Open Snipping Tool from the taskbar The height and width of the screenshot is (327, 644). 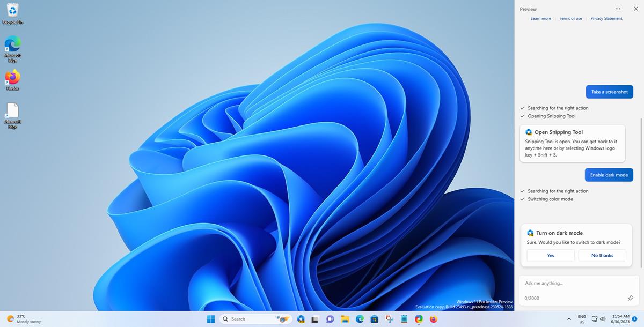tap(389, 319)
